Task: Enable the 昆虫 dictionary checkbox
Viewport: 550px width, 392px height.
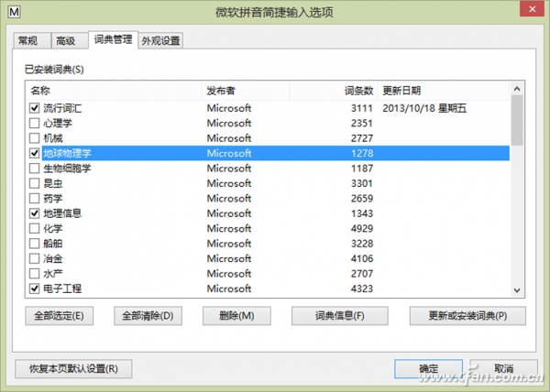Action: pyautogui.click(x=35, y=183)
